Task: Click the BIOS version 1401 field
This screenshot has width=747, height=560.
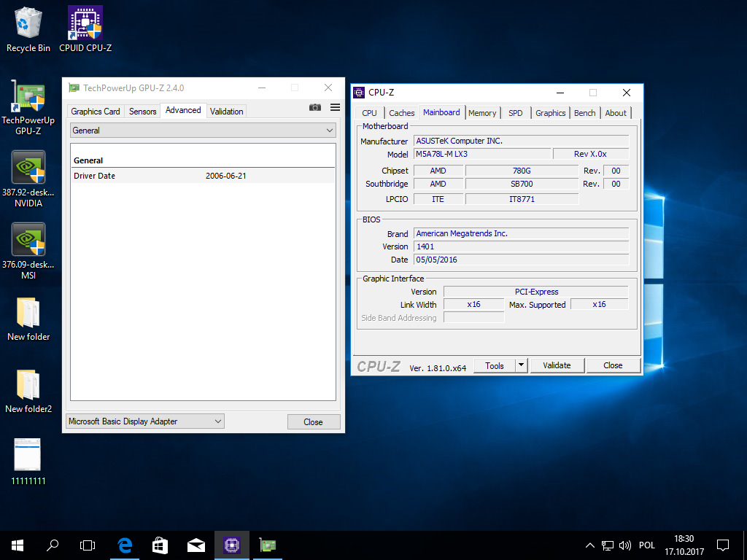Action: tap(521, 246)
